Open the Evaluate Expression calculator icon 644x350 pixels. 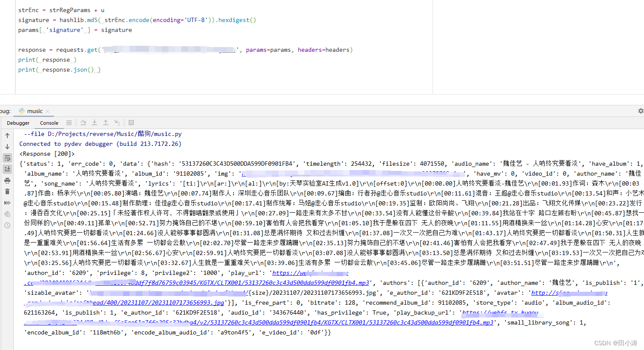click(x=131, y=123)
